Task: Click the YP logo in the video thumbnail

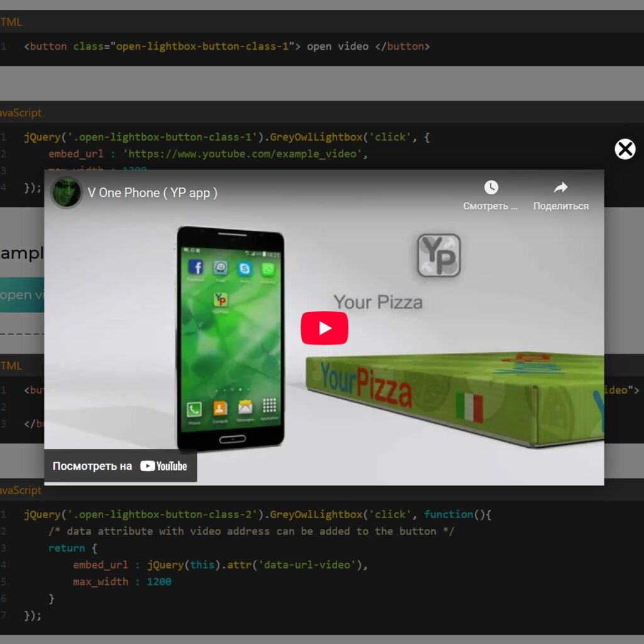Action: click(438, 255)
